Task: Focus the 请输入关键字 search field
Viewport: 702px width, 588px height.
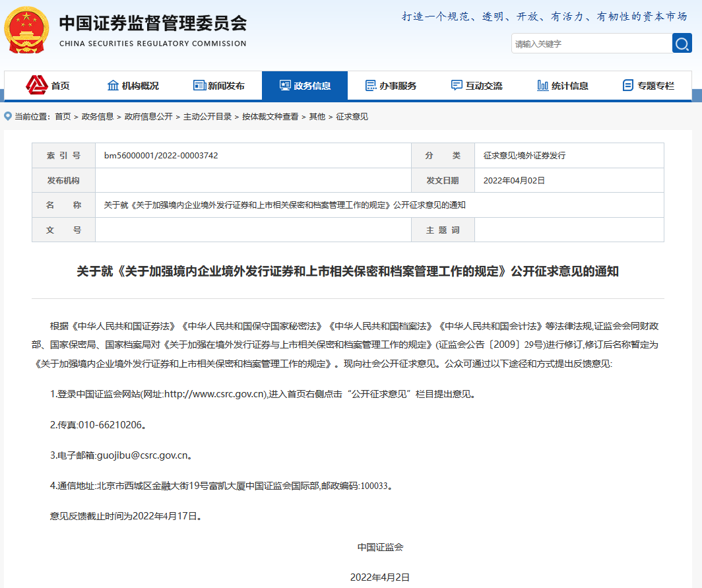Action: pos(592,44)
